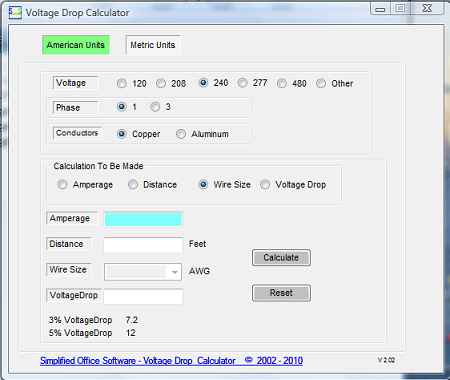
Task: Select 240 volts radio button
Action: [x=203, y=83]
